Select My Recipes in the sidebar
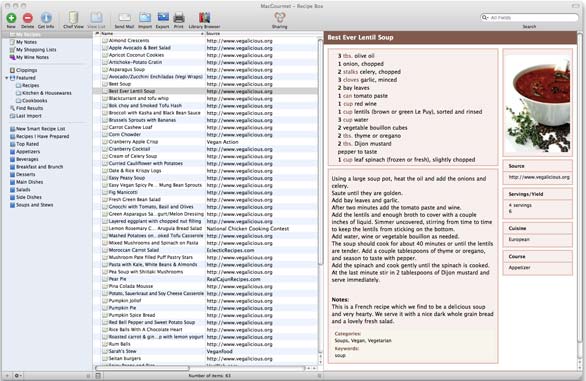 (x=46, y=34)
